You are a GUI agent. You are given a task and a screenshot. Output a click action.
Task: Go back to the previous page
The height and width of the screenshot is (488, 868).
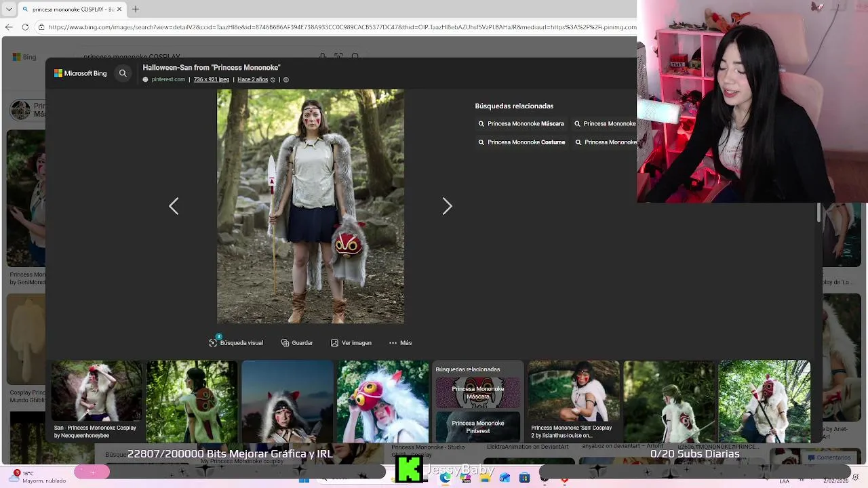(9, 27)
